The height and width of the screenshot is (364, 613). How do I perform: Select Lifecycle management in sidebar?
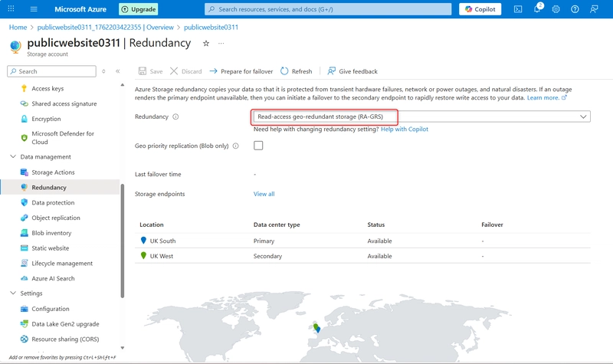pyautogui.click(x=61, y=264)
